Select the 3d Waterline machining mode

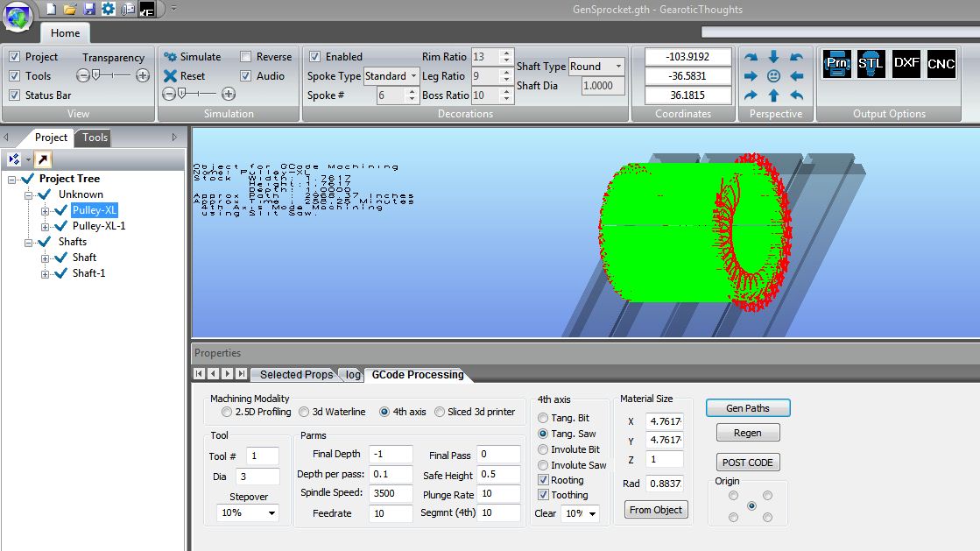pyautogui.click(x=304, y=412)
